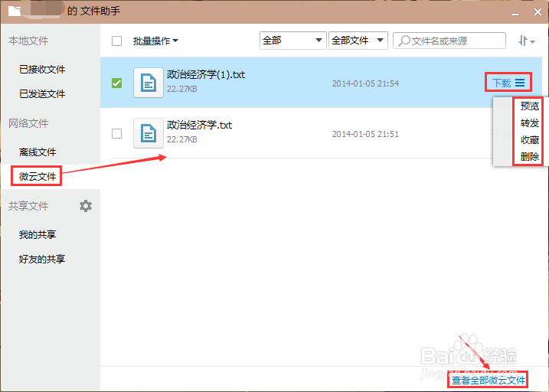Open the 全部 filter dropdown
Screen dimensions: 549x392
click(x=293, y=41)
